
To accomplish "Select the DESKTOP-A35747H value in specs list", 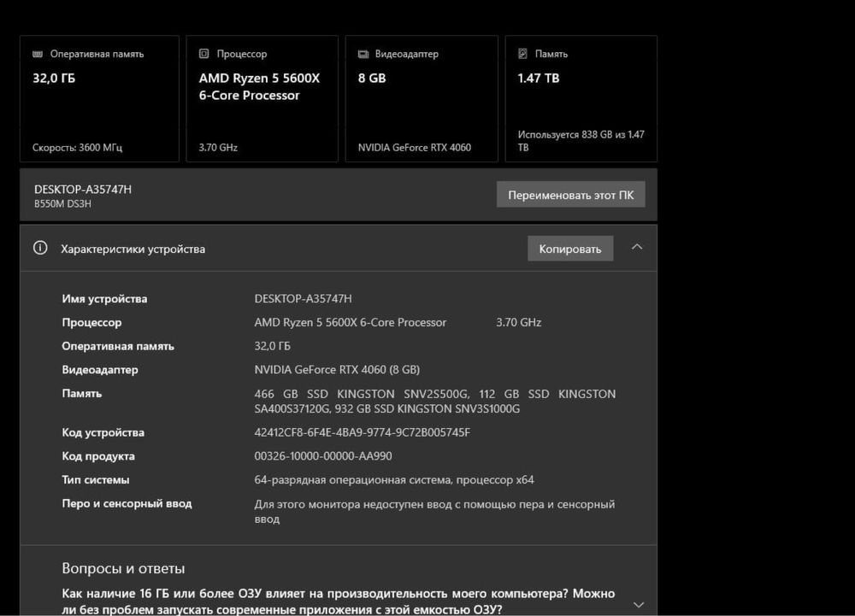I will [304, 298].
